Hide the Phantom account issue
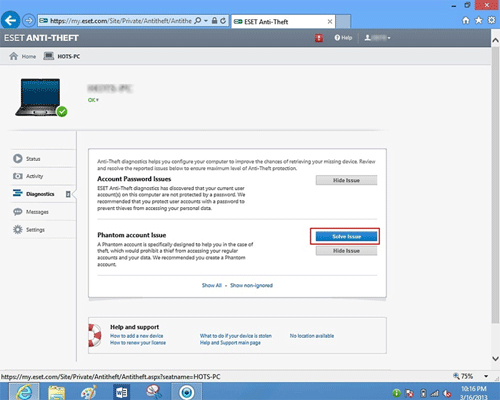Viewport: 500px width, 400px height. 346,251
